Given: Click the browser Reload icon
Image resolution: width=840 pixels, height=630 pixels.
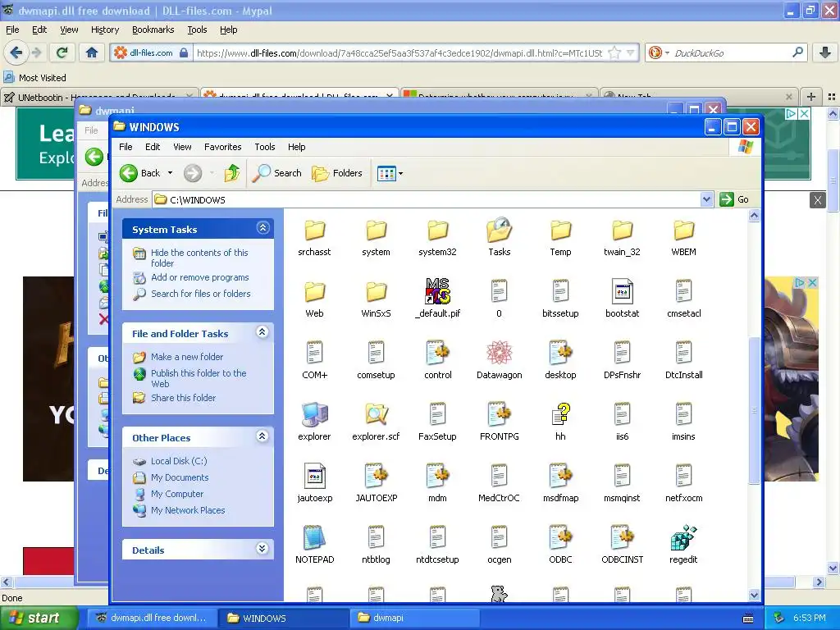Looking at the screenshot, I should coord(62,52).
